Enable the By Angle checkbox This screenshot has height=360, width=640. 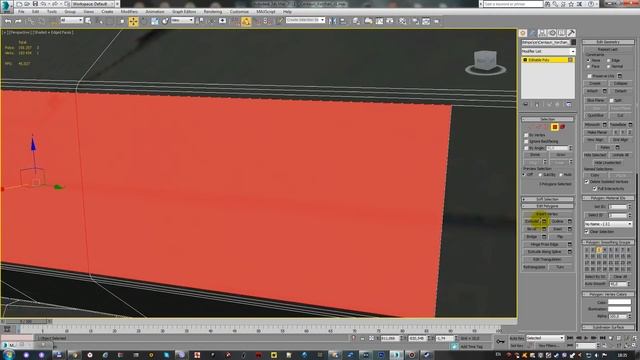(526, 148)
